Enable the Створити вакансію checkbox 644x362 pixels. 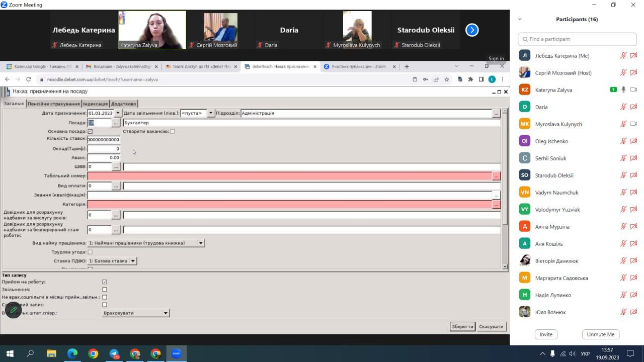[x=172, y=131]
